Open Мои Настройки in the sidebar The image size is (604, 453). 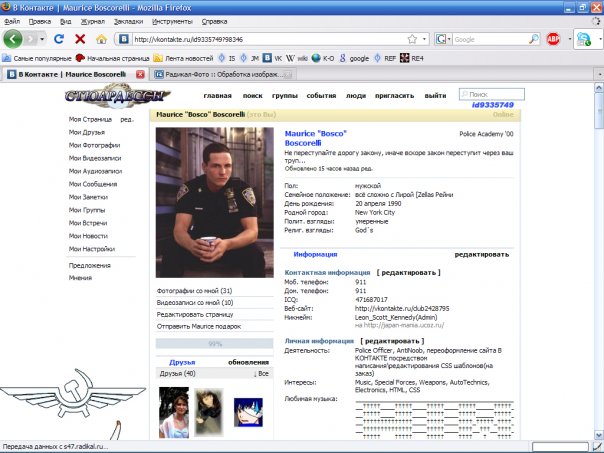point(92,249)
